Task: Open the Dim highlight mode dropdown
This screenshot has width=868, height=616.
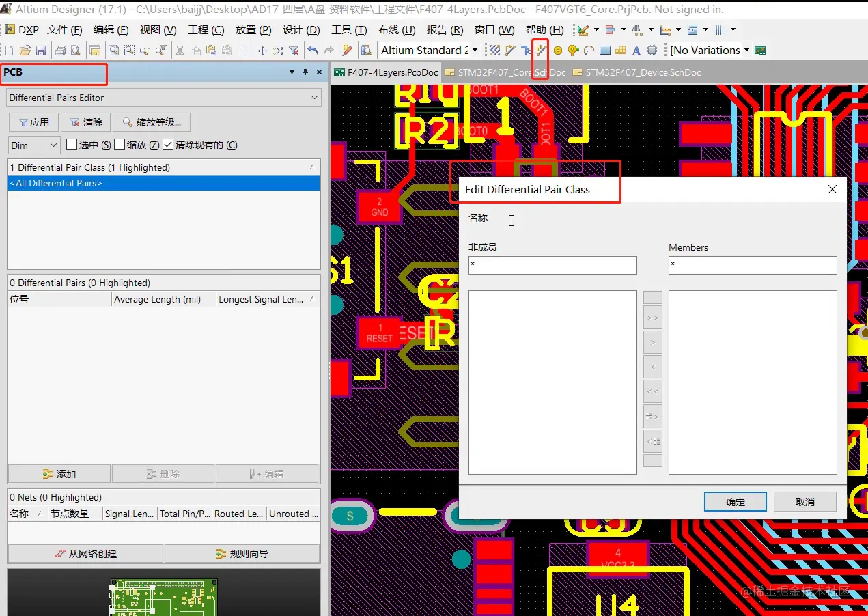Action: coord(35,145)
